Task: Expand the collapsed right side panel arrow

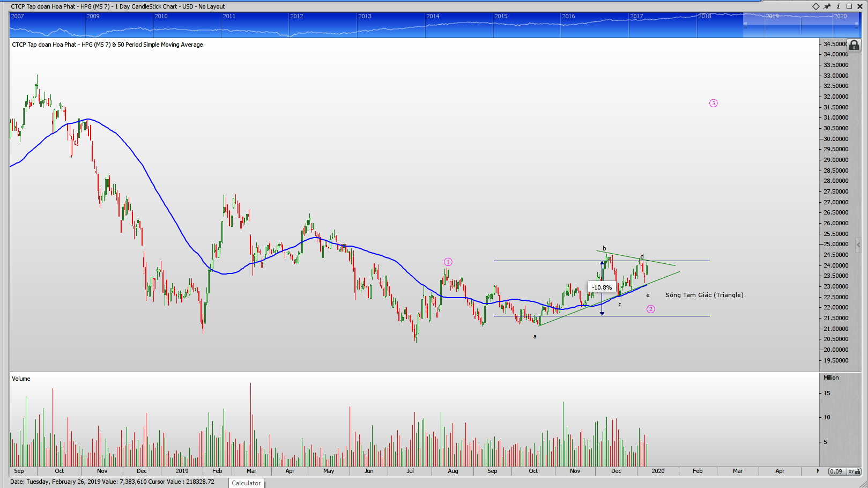Action: [858, 245]
